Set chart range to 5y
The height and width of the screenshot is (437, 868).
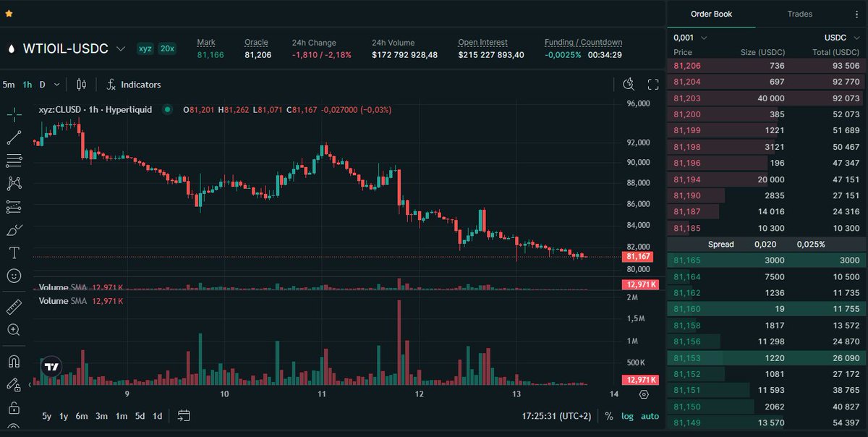46,416
